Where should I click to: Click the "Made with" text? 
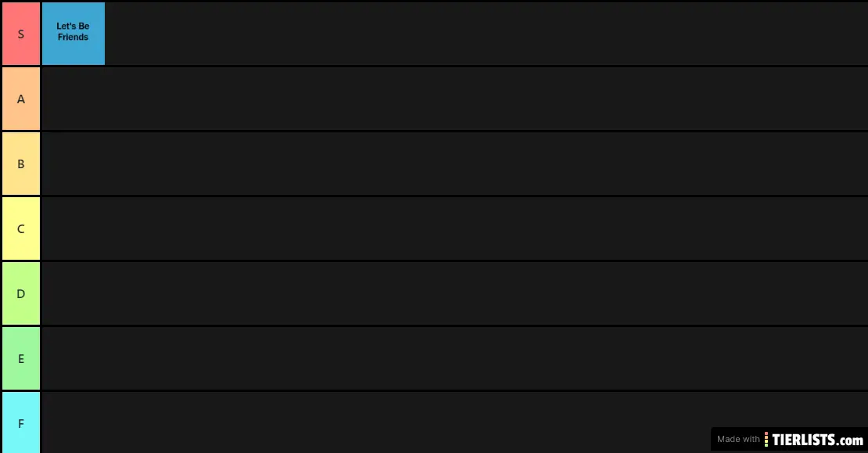point(737,440)
